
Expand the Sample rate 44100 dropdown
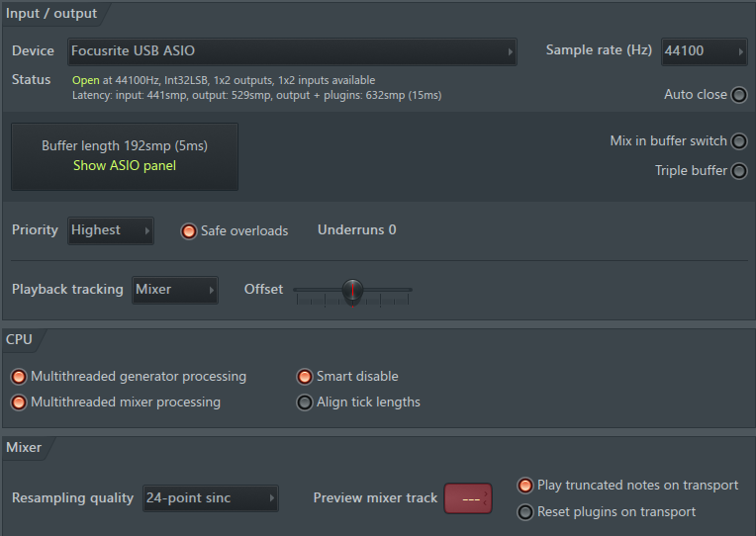(x=704, y=51)
